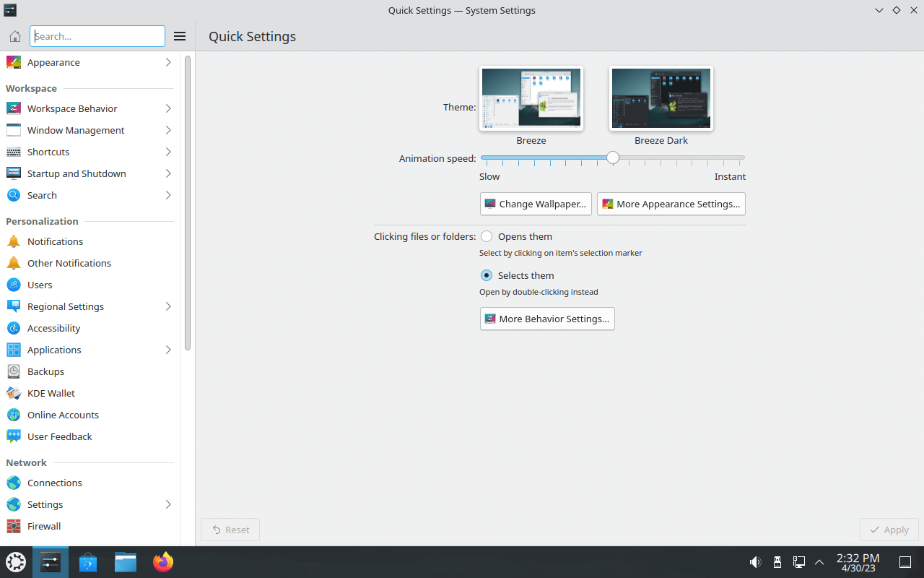Click the Connections network icon

pyautogui.click(x=14, y=483)
